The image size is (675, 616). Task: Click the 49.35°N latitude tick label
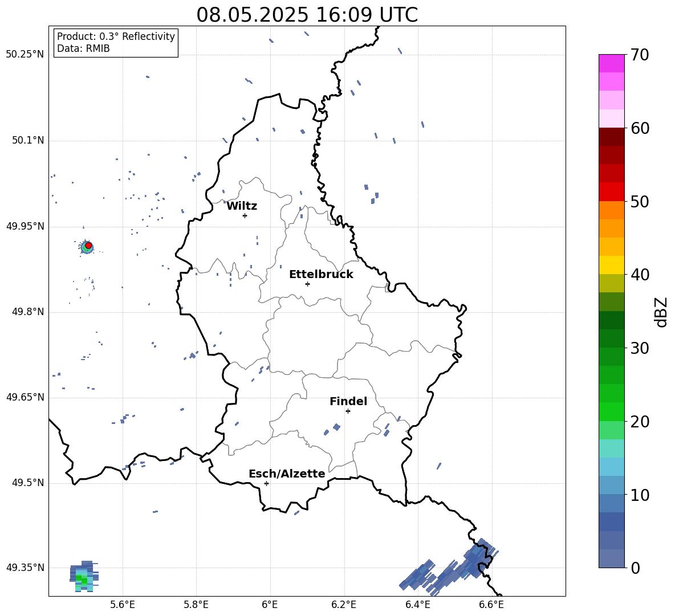pos(25,568)
